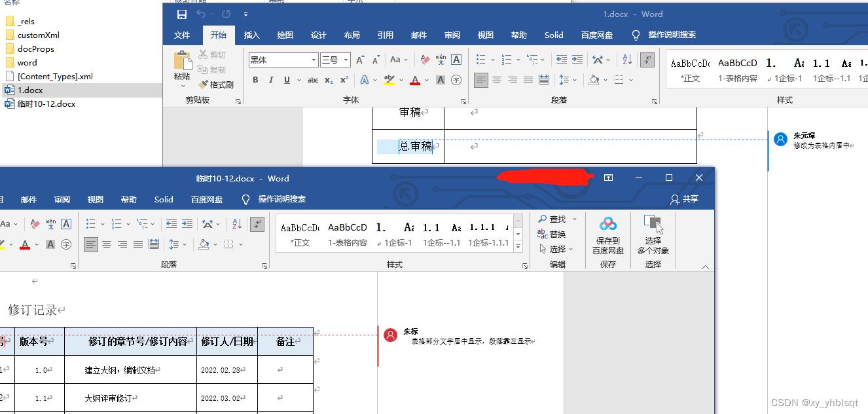Apply *正文 style in 临时10-12.docx gallery

tap(299, 235)
